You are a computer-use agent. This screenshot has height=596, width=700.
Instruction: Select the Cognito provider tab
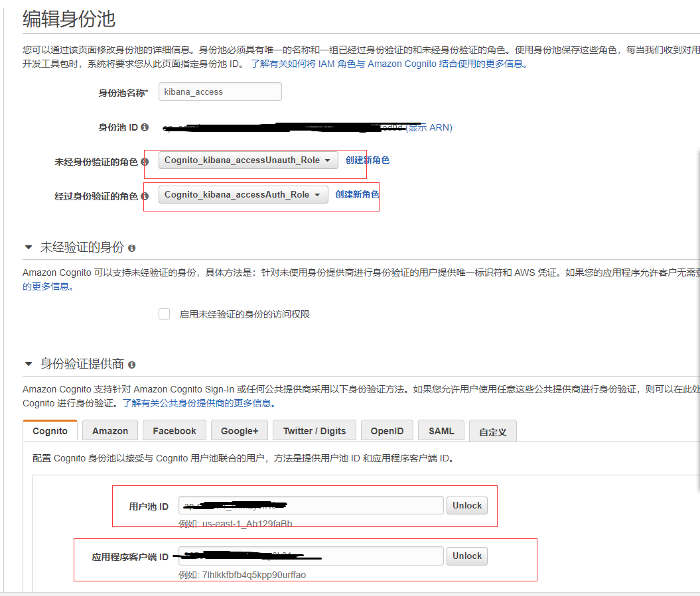(x=50, y=431)
